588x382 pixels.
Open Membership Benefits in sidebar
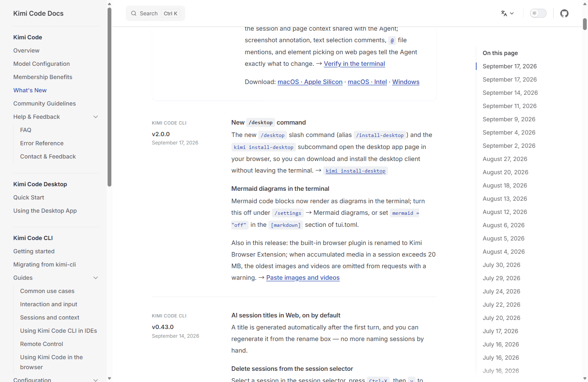point(43,77)
